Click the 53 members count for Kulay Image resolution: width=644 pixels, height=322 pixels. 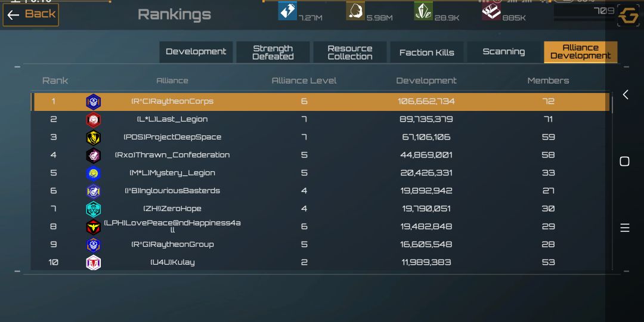tap(549, 262)
